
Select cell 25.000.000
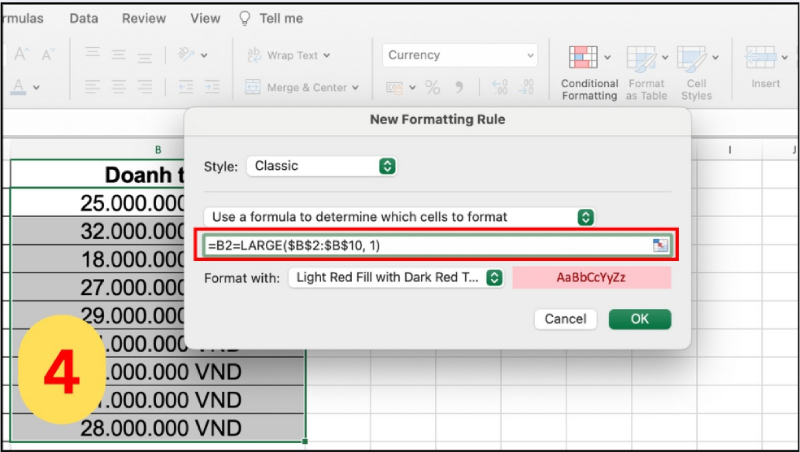tap(97, 203)
